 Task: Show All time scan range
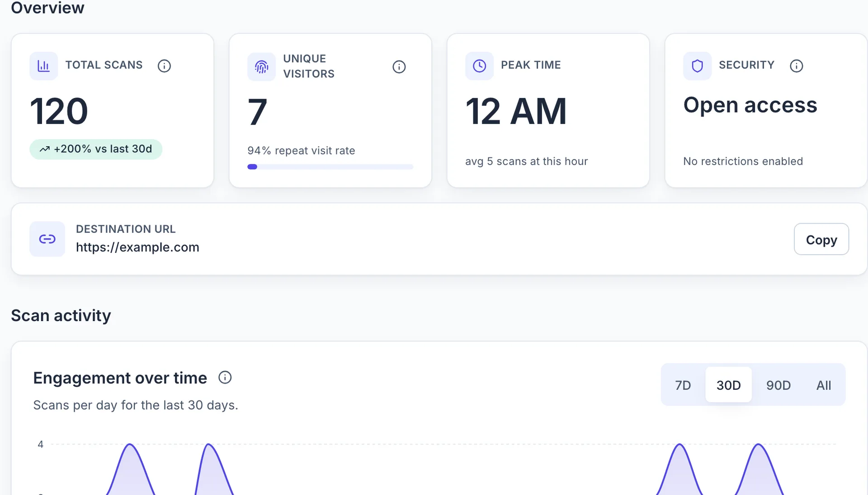click(823, 385)
